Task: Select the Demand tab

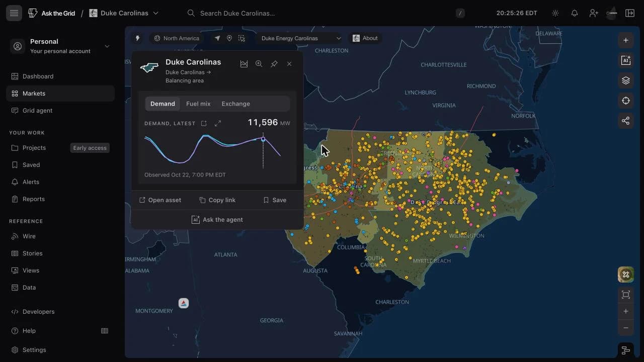Action: pos(163,104)
